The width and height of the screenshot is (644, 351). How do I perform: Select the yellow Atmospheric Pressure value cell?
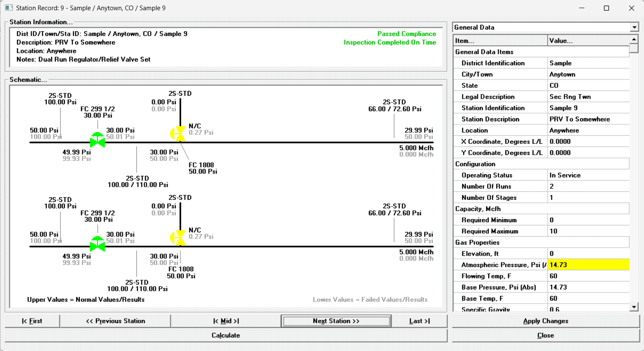[589, 265]
